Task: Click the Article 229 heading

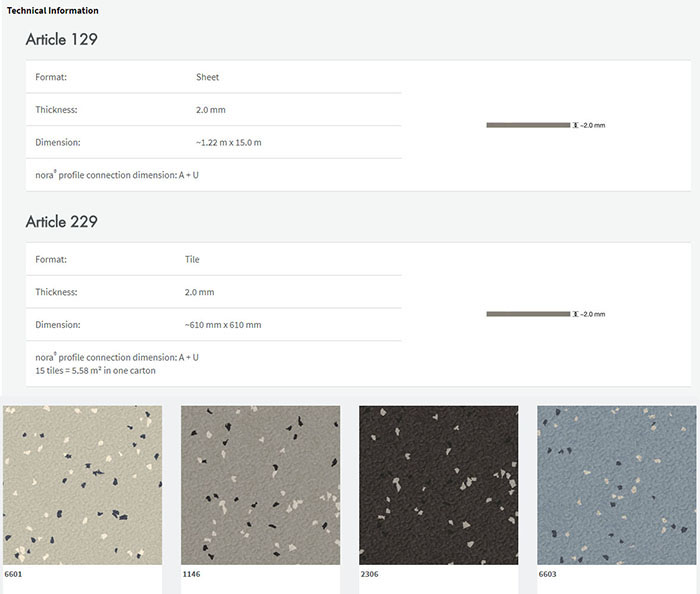Action: click(x=62, y=222)
